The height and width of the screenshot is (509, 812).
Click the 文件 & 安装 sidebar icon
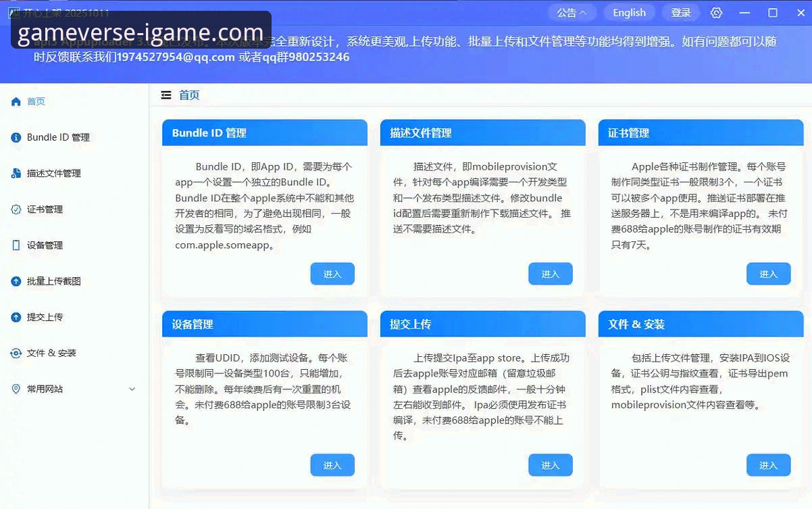coord(16,353)
